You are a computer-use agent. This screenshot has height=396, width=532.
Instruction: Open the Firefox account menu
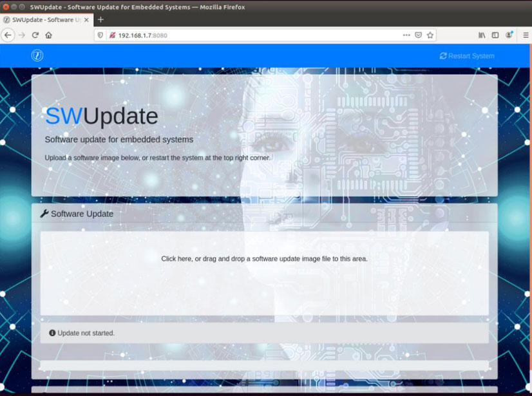point(509,35)
